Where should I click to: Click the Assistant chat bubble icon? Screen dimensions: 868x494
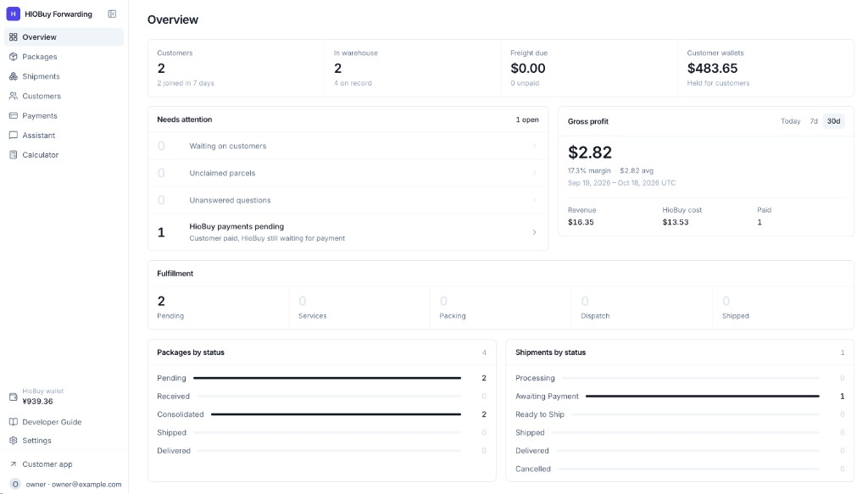coord(14,135)
